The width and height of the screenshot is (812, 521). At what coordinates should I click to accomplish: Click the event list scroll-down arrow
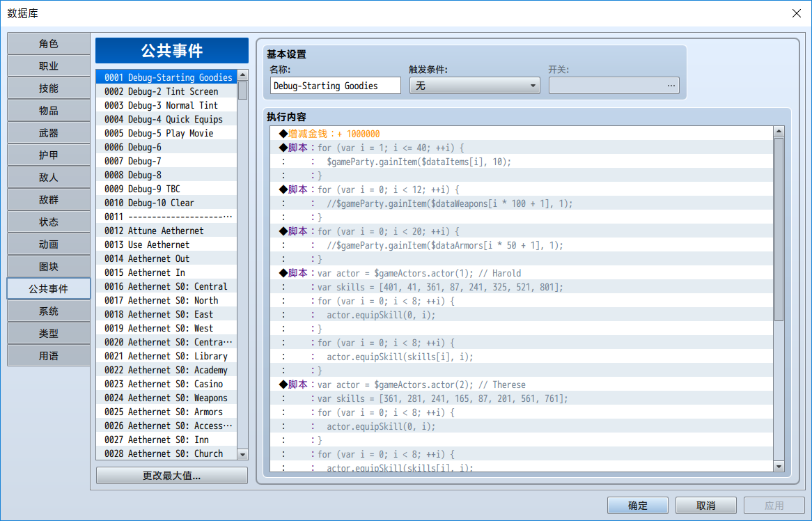[x=242, y=454]
